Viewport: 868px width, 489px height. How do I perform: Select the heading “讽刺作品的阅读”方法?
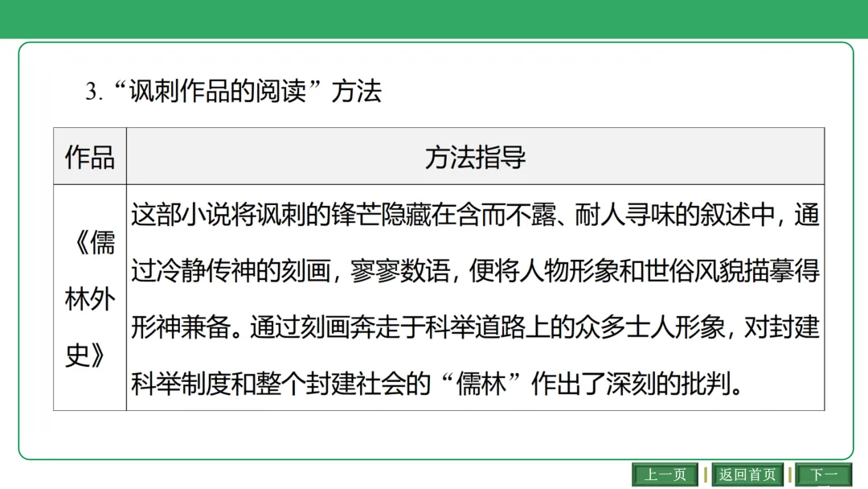click(x=233, y=92)
